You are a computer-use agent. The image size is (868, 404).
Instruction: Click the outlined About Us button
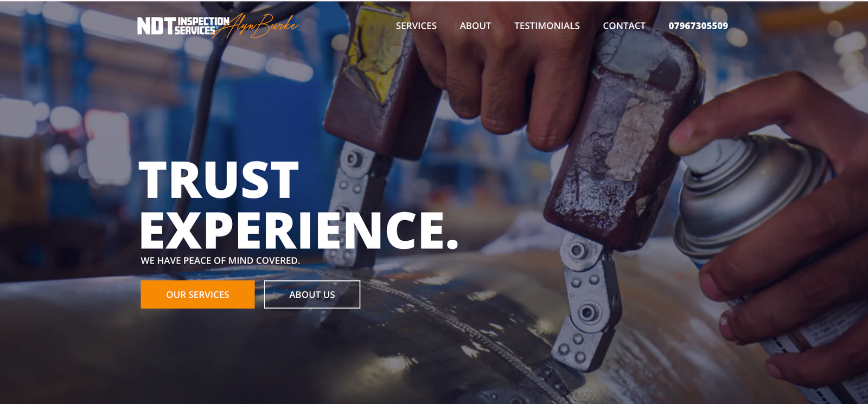(312, 294)
